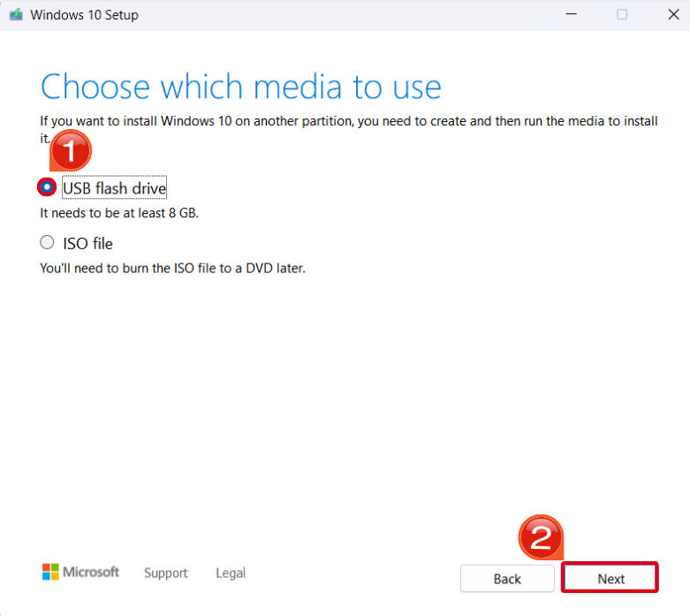Click the Microsoft four-square logo
This screenshot has height=616, width=690.
tap(50, 572)
